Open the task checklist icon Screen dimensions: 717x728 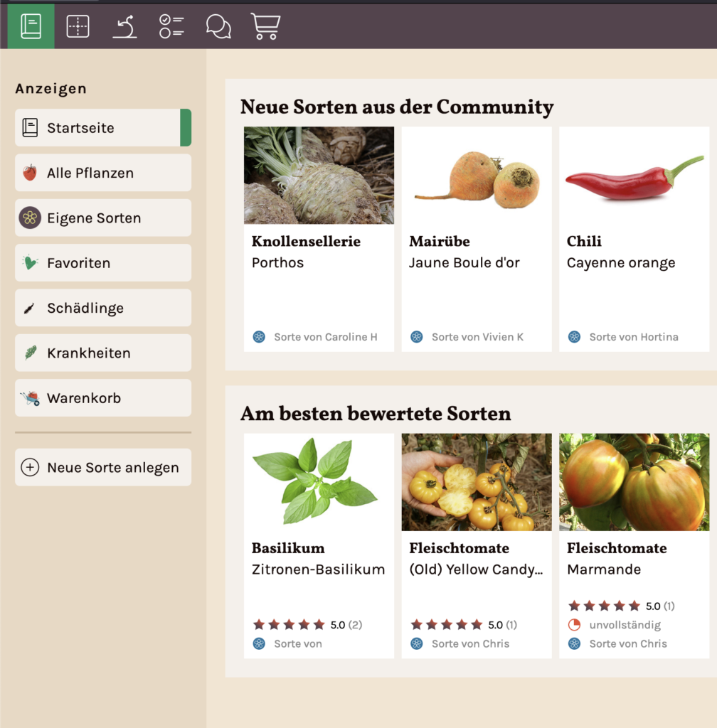tap(171, 26)
